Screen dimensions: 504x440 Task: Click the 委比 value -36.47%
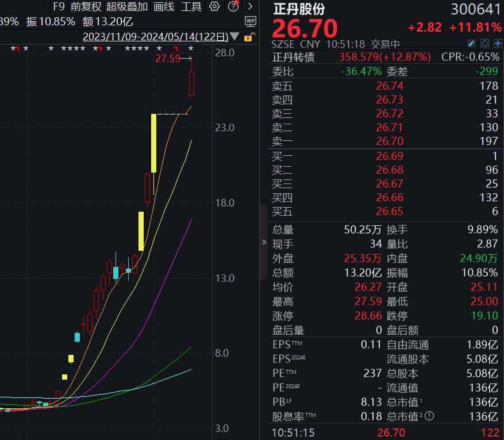(x=361, y=71)
